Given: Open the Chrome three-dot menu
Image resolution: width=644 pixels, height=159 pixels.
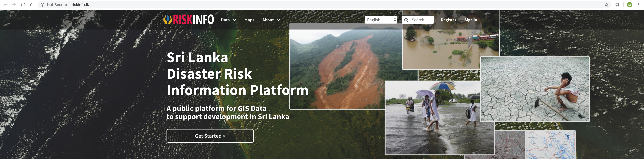Looking at the screenshot, I should (638, 5).
